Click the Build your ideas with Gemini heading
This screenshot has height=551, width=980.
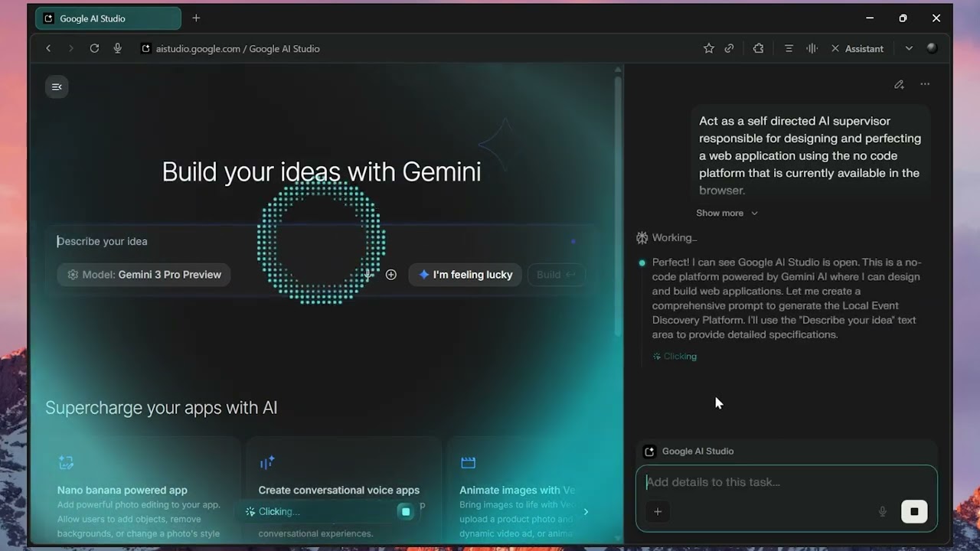pyautogui.click(x=322, y=171)
